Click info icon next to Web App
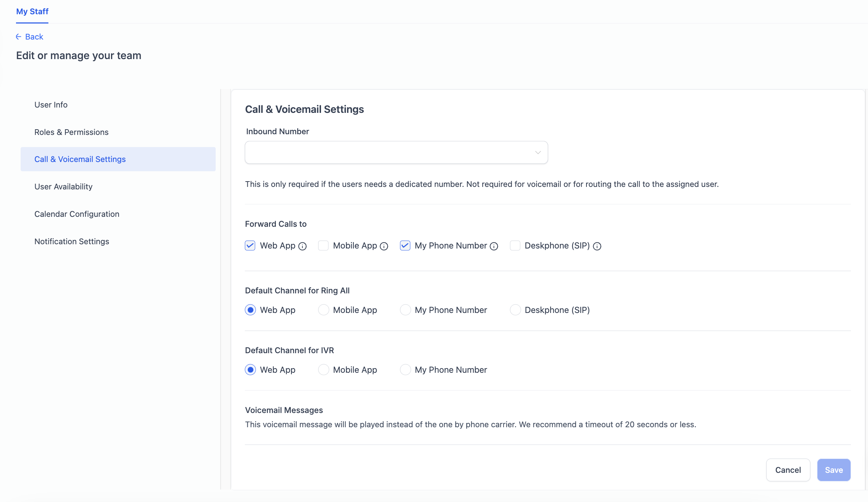Viewport: 868px width, 502px height. [303, 246]
